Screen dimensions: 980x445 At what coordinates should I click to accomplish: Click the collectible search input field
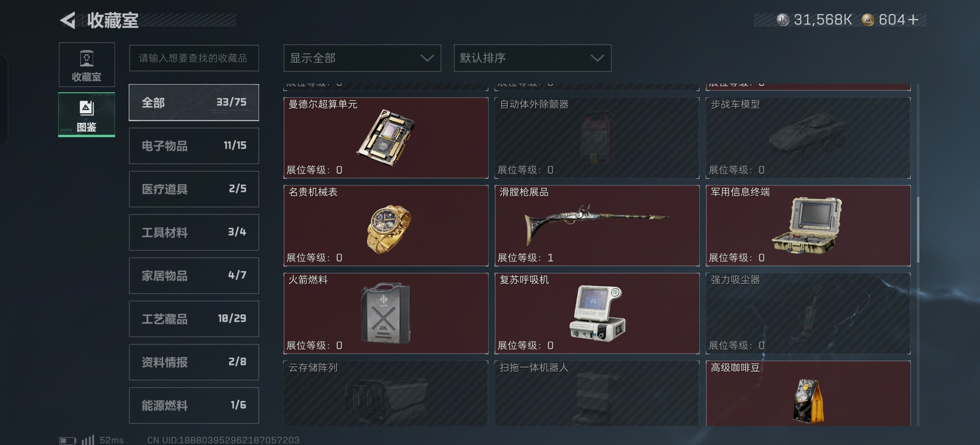[194, 58]
